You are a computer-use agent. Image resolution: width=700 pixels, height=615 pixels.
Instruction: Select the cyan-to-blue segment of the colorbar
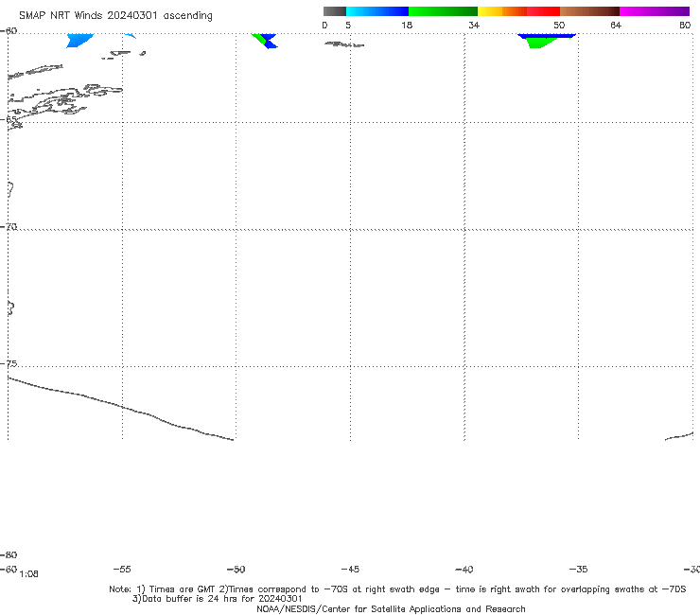(x=377, y=11)
